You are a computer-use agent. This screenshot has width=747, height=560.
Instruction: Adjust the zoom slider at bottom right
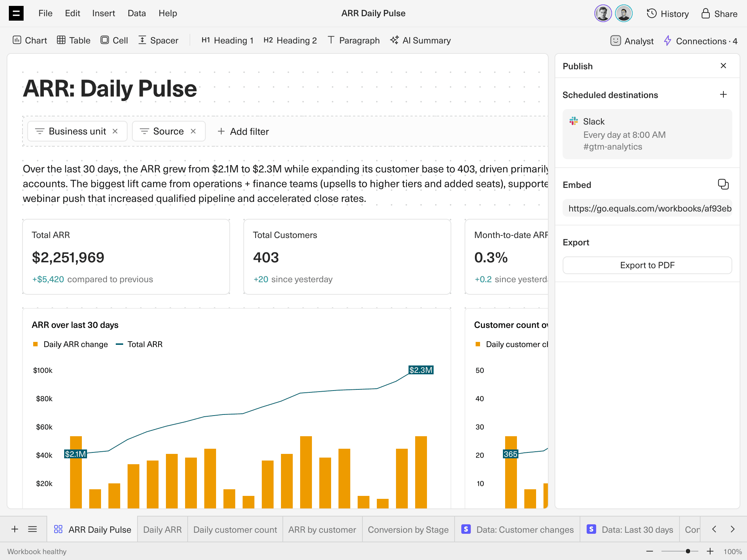[688, 551]
